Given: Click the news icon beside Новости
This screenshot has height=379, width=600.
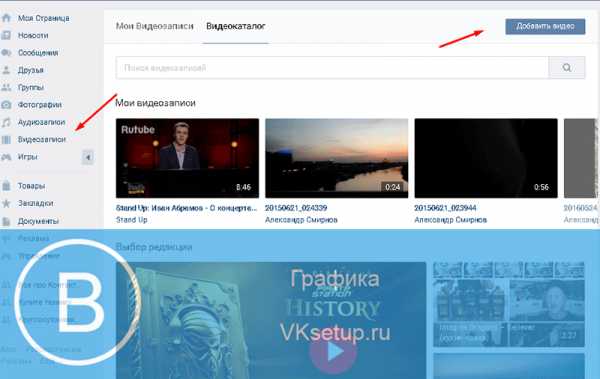Looking at the screenshot, I should 6,35.
